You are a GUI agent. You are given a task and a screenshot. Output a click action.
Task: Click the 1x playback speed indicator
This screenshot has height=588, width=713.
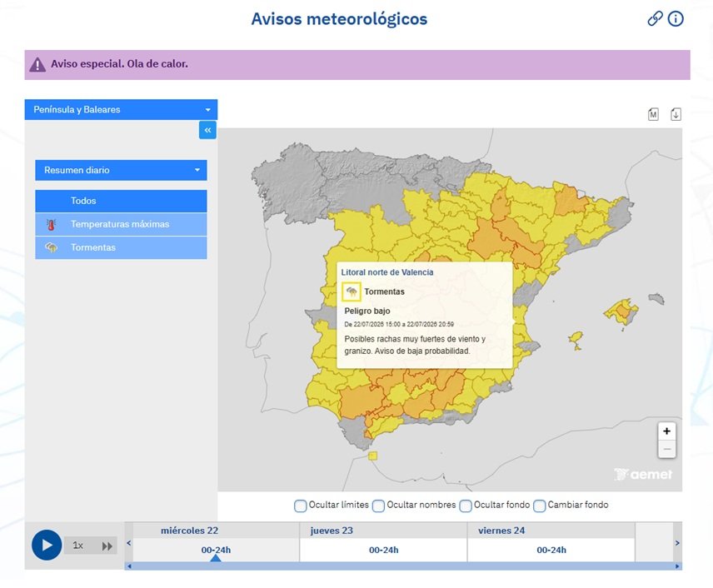77,546
